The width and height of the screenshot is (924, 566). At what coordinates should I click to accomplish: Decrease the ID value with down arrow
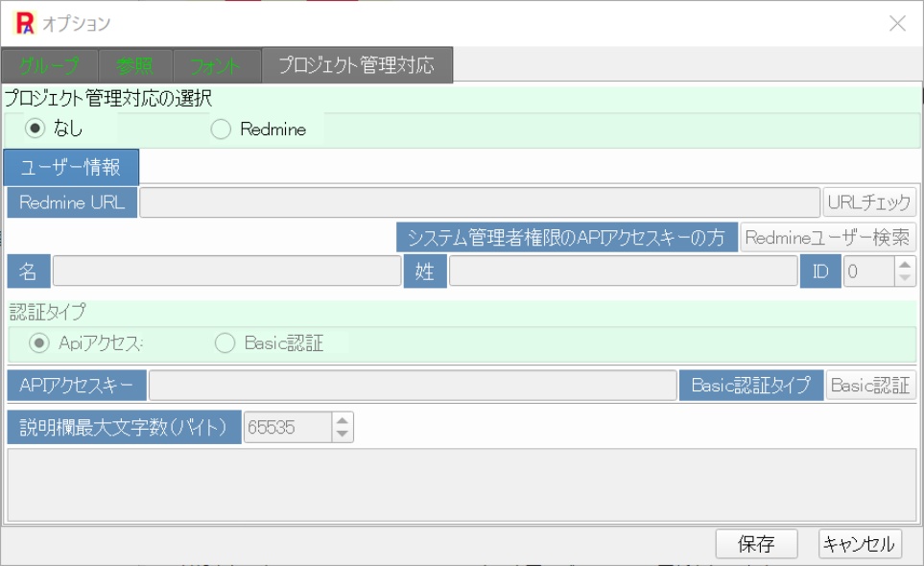click(x=905, y=278)
